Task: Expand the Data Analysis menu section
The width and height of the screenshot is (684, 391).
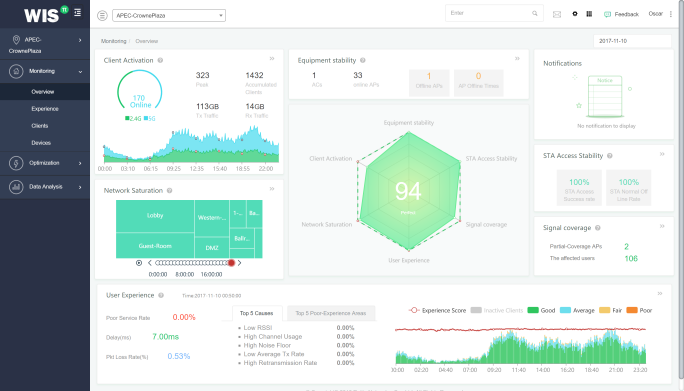Action: coord(45,187)
